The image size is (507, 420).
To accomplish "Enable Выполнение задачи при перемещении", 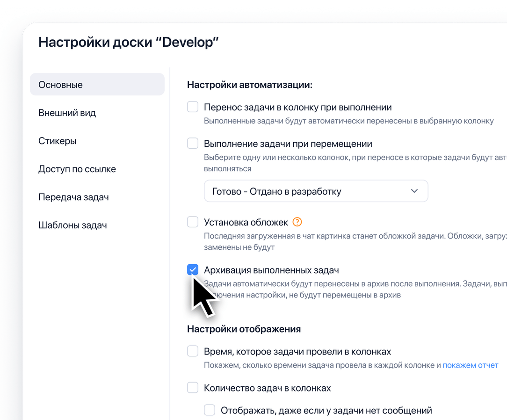I will click(193, 144).
